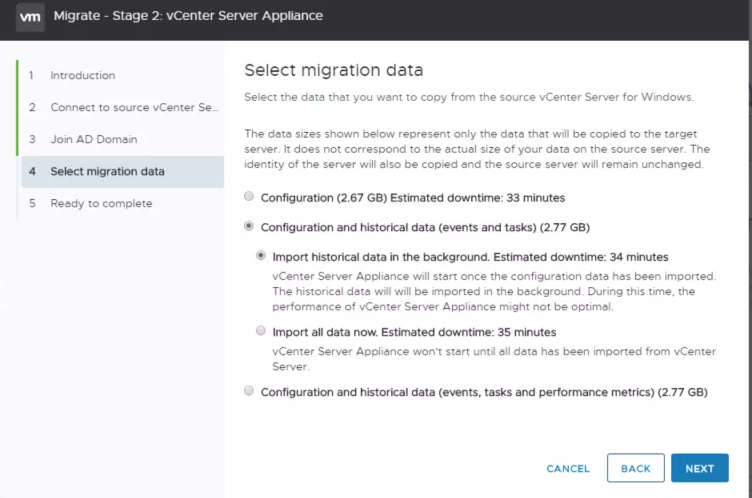The width and height of the screenshot is (752, 498).
Task: Jump to the Ready to complete step
Action: (101, 203)
